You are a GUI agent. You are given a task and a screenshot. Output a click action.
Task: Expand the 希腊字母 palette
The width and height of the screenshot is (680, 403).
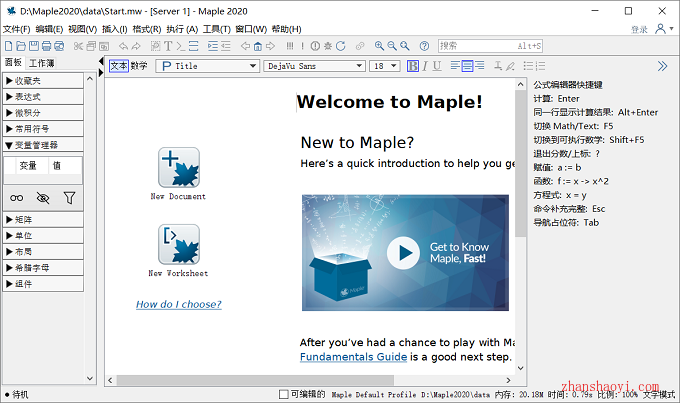tap(43, 268)
